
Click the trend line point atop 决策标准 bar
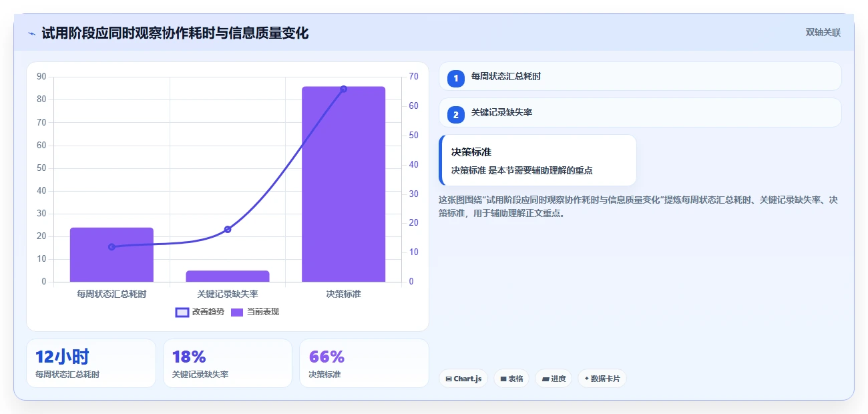click(344, 89)
